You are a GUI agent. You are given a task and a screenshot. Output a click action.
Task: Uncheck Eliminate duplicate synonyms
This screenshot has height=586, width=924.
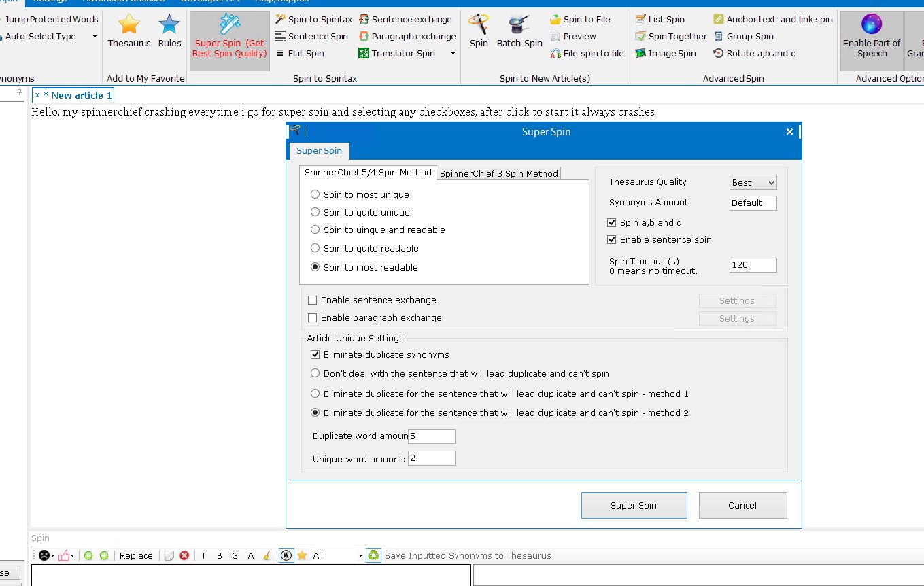click(315, 354)
